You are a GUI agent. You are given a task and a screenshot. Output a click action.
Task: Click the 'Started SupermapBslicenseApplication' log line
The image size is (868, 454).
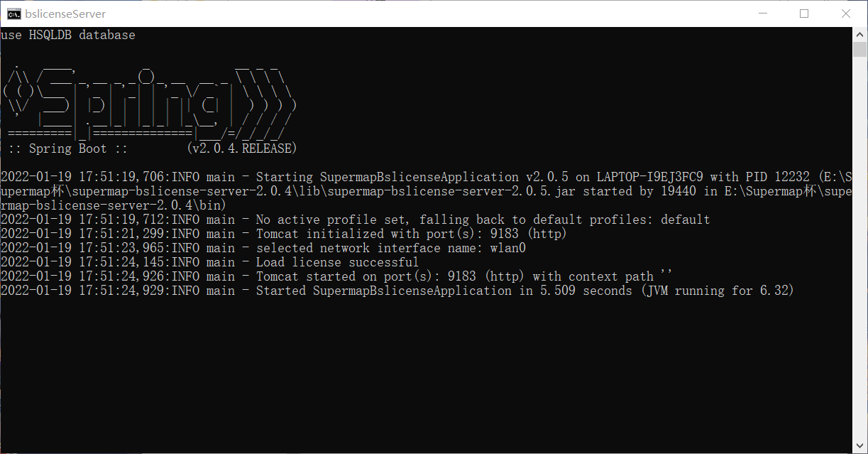click(397, 291)
